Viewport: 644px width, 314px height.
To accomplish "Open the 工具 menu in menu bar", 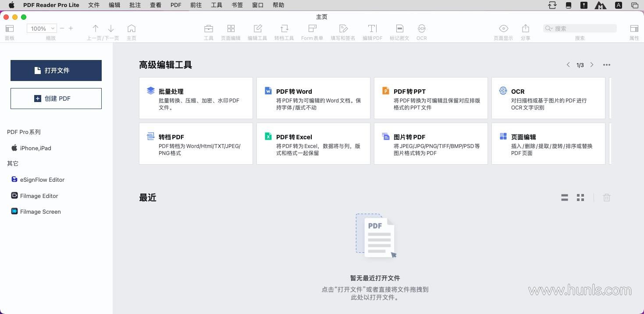I will [x=217, y=5].
